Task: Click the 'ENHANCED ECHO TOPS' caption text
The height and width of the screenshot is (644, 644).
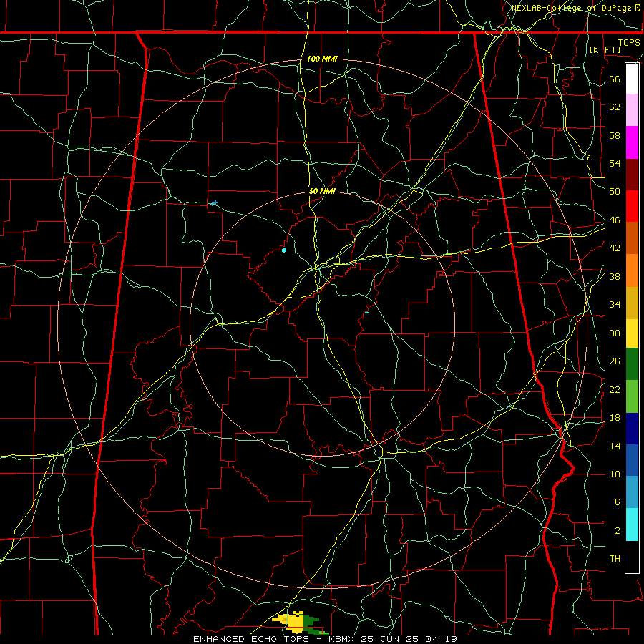Action: coord(251,639)
